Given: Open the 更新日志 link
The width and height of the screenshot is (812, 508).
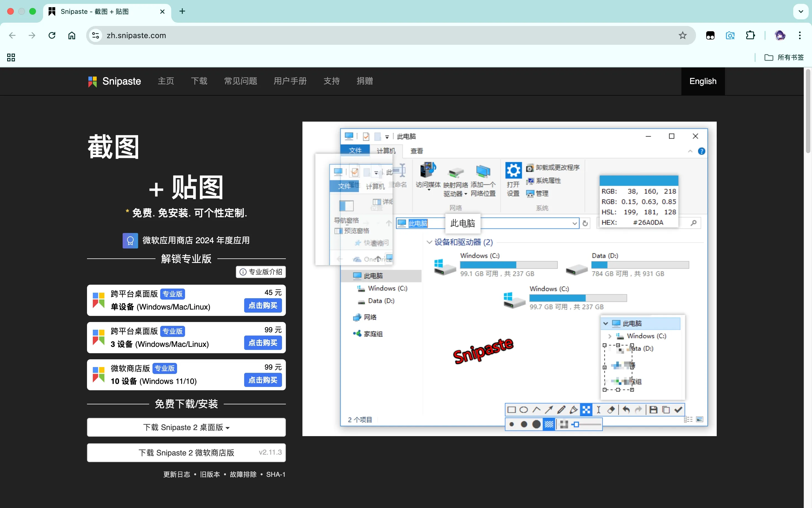Looking at the screenshot, I should tap(176, 474).
